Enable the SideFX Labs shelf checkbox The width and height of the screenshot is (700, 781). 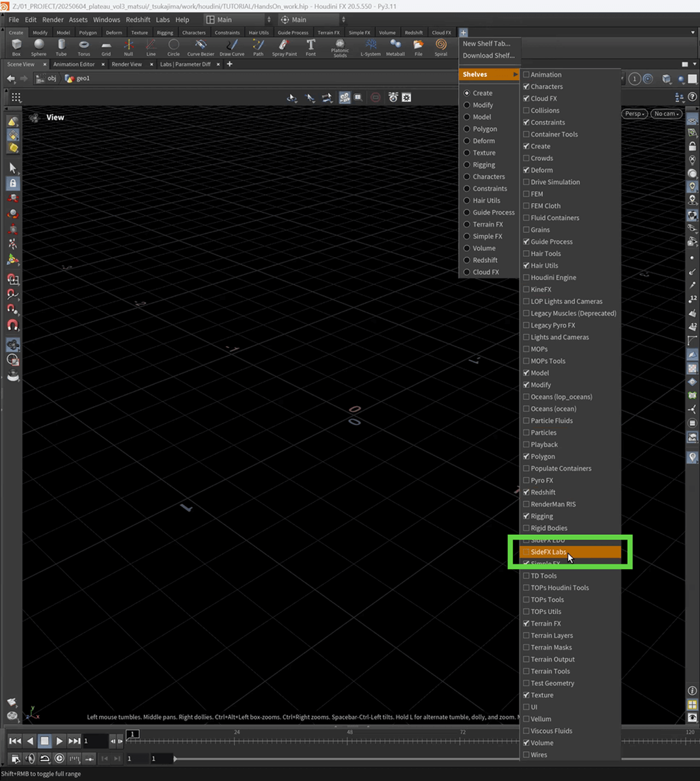527,552
